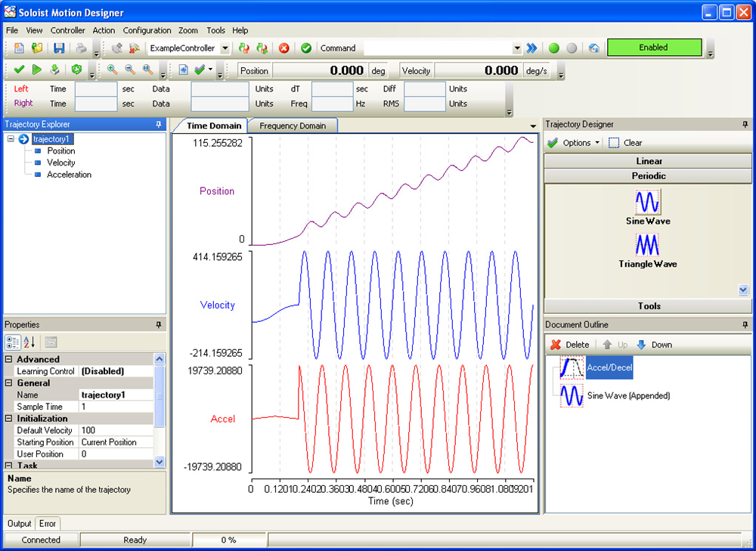
Task: Toggle the pin on Properties panel
Action: point(159,325)
